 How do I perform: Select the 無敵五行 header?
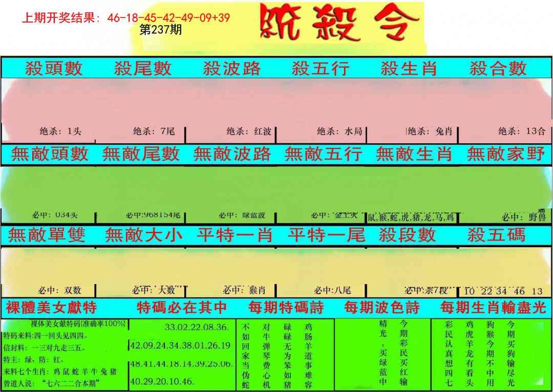tap(324, 154)
